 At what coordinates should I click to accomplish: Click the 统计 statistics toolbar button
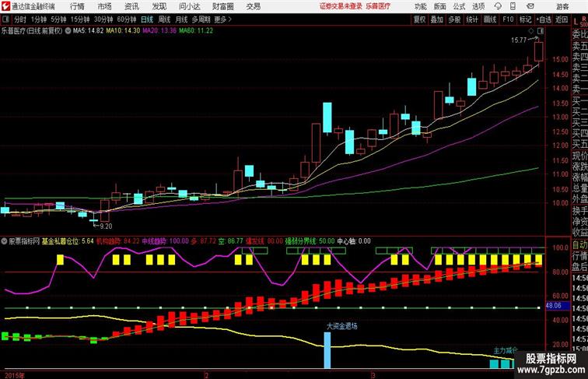coord(472,19)
